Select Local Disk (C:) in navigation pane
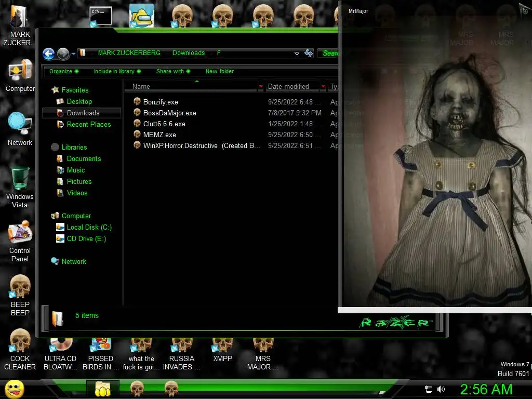532x399 pixels. [x=89, y=228]
